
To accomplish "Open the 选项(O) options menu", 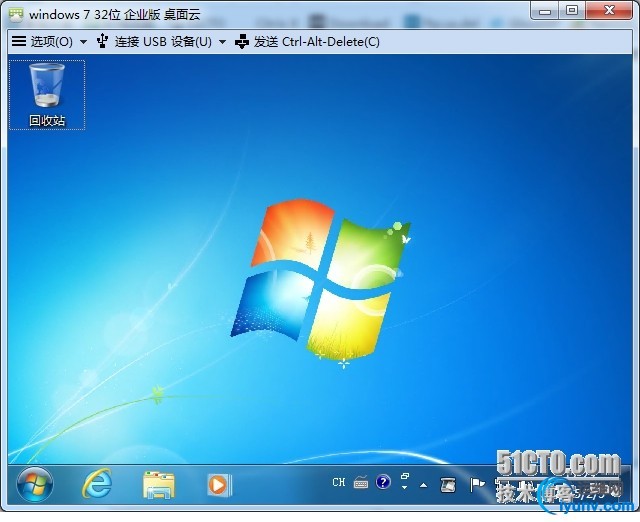I will [51, 42].
